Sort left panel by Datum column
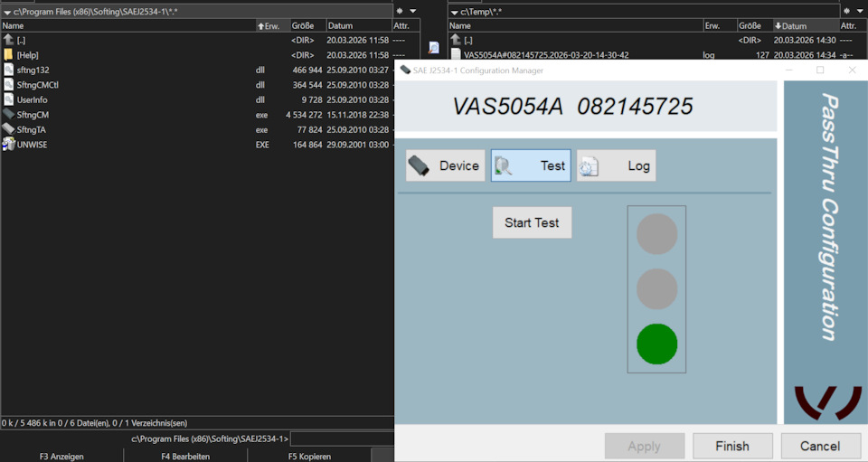868x462 pixels. (358, 25)
